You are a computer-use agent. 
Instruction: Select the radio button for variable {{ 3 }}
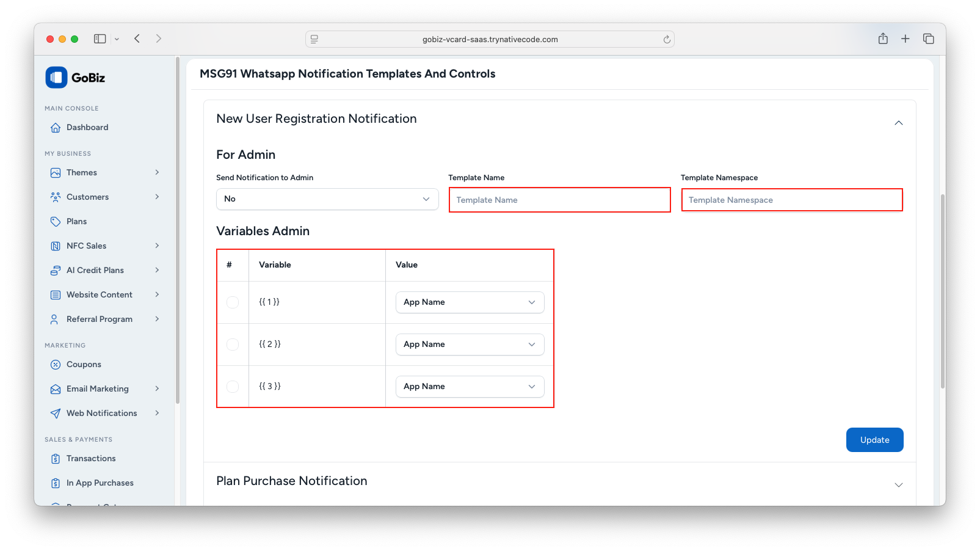tap(233, 387)
